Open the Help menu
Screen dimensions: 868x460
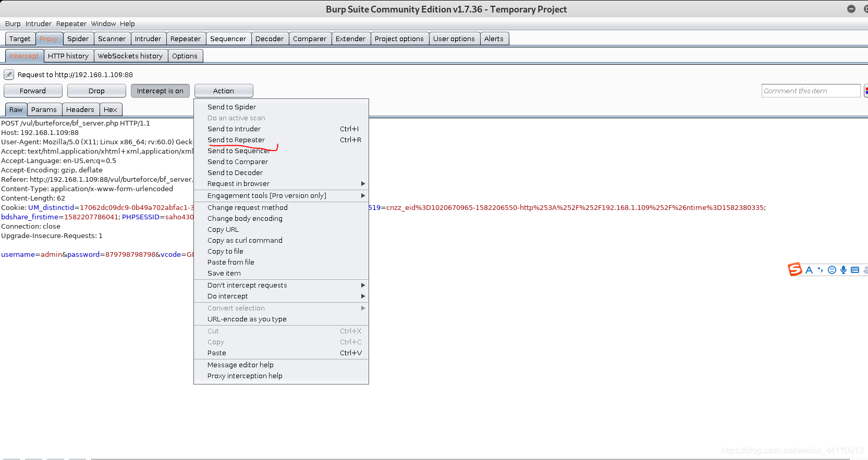[x=127, y=23]
